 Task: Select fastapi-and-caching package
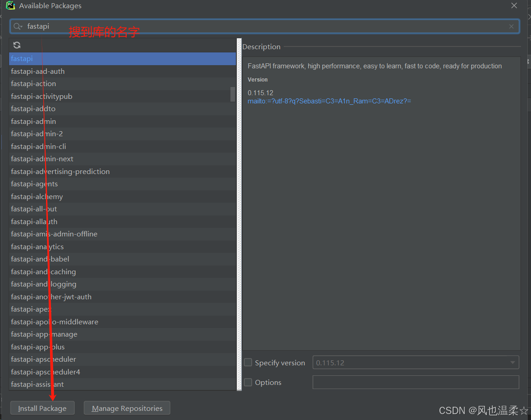pyautogui.click(x=123, y=271)
